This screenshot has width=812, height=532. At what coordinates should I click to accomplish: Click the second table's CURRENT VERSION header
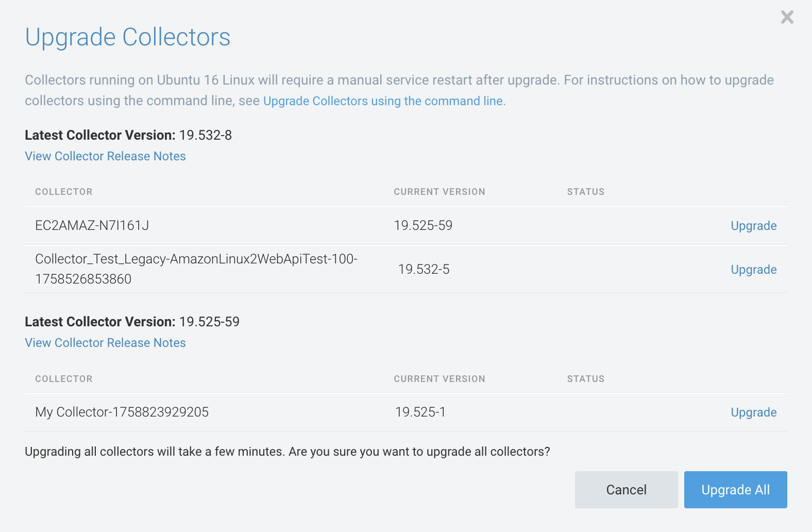point(439,379)
